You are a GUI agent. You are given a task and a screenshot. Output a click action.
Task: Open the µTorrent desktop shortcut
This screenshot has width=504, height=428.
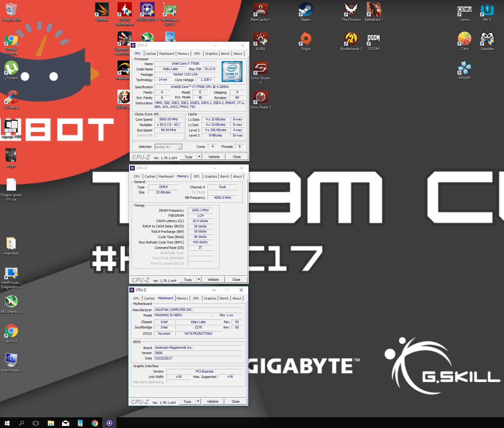click(11, 70)
